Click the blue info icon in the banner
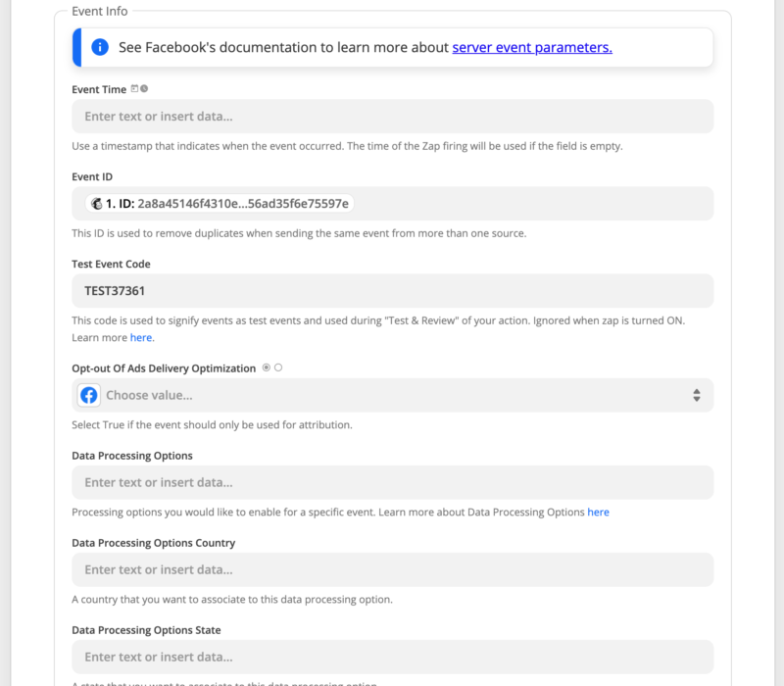The image size is (784, 686). (100, 47)
